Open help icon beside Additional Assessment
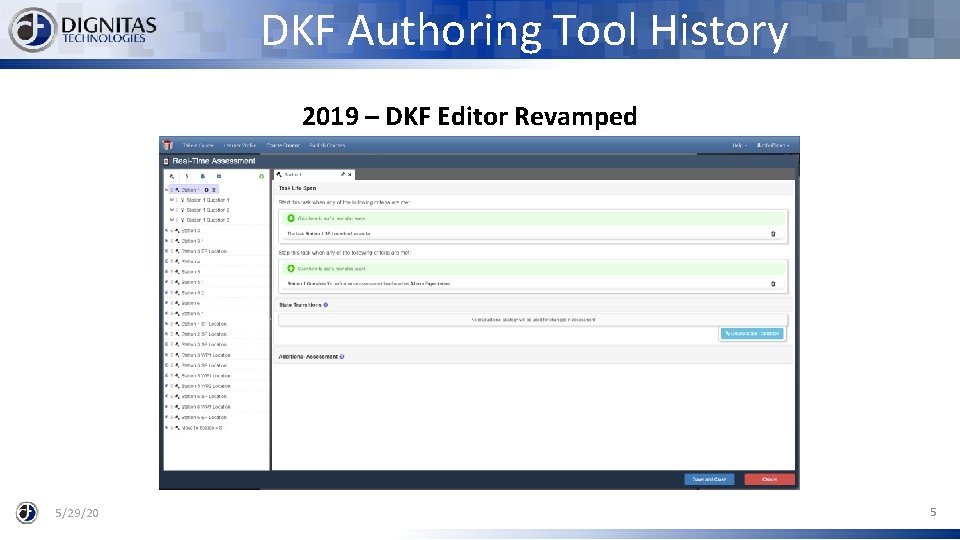This screenshot has height=540, width=960. (342, 356)
